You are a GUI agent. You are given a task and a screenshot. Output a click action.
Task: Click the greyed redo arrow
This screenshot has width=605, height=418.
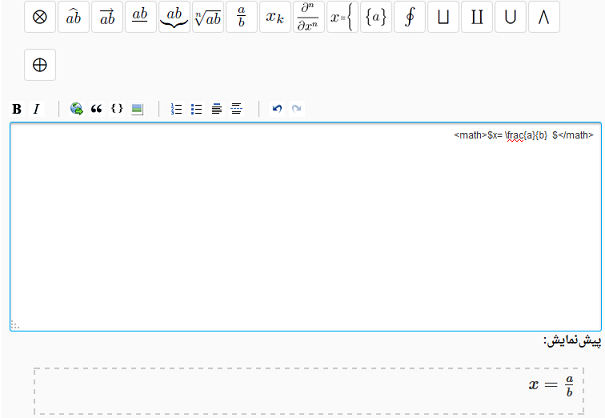point(296,109)
